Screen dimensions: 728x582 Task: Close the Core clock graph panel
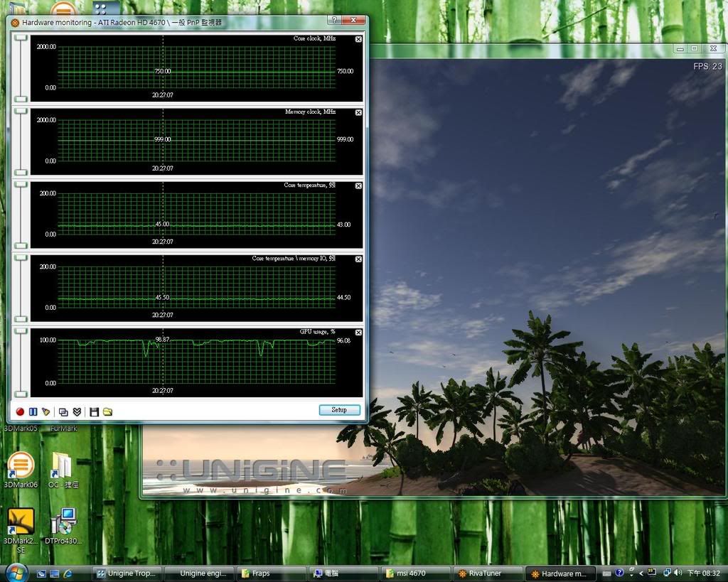[x=358, y=40]
